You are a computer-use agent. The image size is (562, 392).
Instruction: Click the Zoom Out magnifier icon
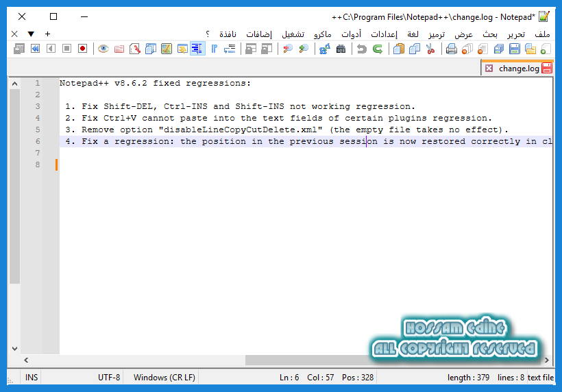coord(288,49)
